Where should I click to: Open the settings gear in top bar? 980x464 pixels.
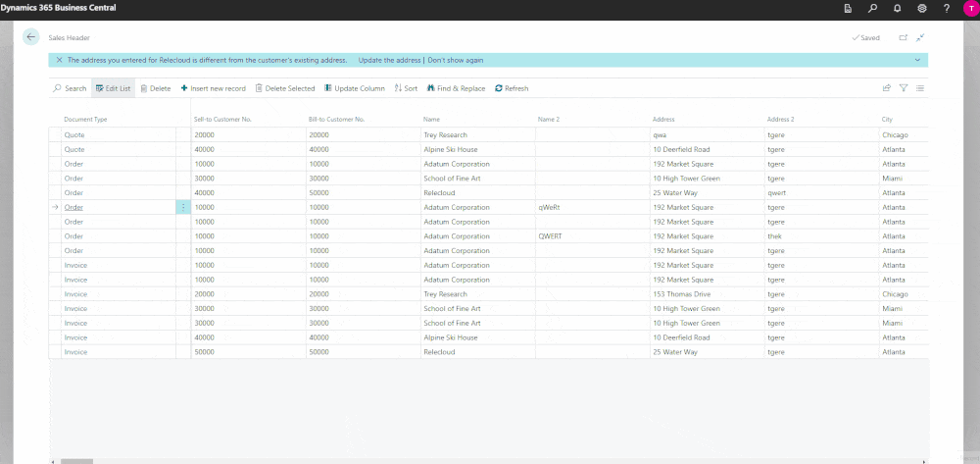tap(922, 9)
